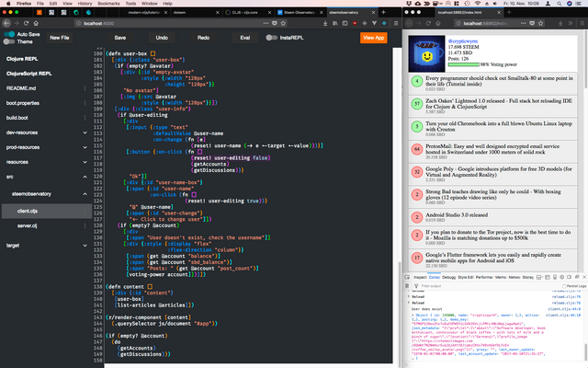This screenshot has width=588, height=368.
Task: Switch to the Debugger devtools tab
Action: (448, 277)
